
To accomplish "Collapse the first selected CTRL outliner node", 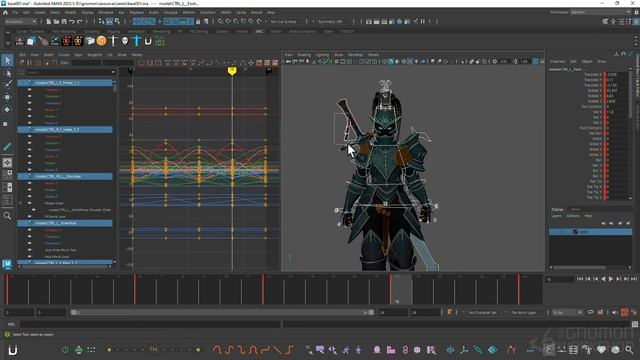I will (x=29, y=83).
